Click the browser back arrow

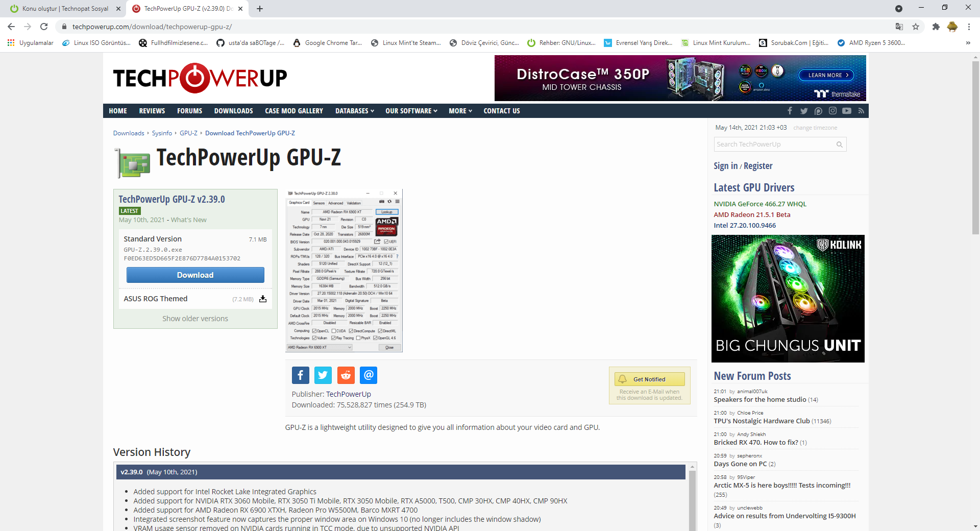point(11,27)
